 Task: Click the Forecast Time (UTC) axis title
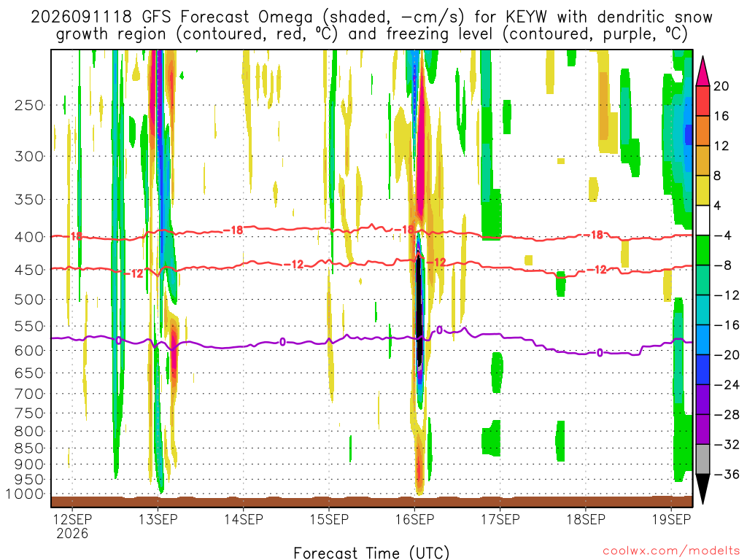pyautogui.click(x=371, y=553)
